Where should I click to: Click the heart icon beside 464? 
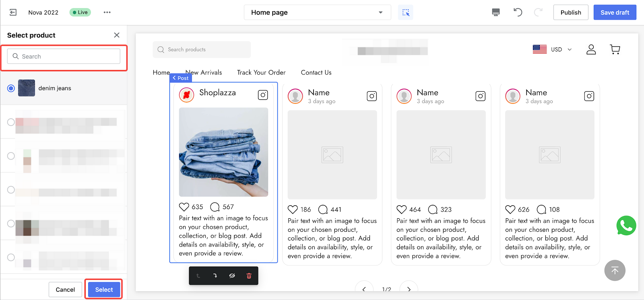click(401, 210)
